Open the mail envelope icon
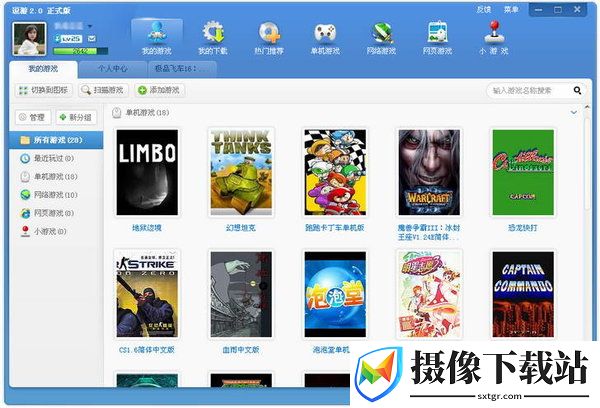The width and height of the screenshot is (600, 408). 91,39
